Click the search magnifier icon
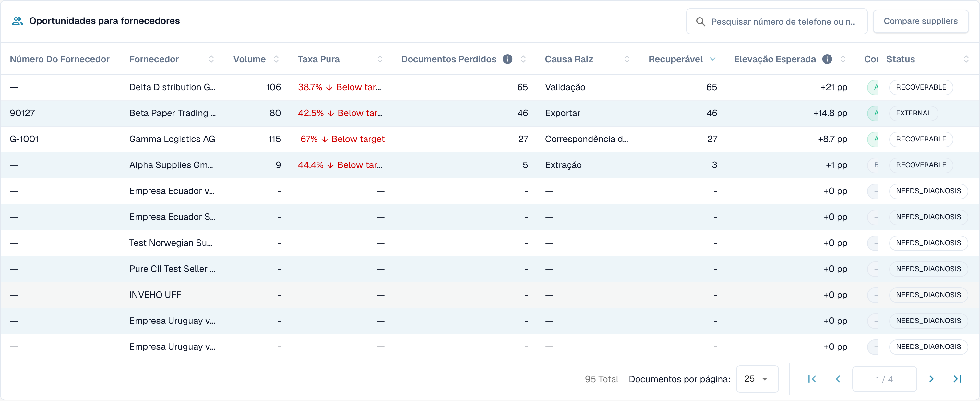 click(x=700, y=22)
